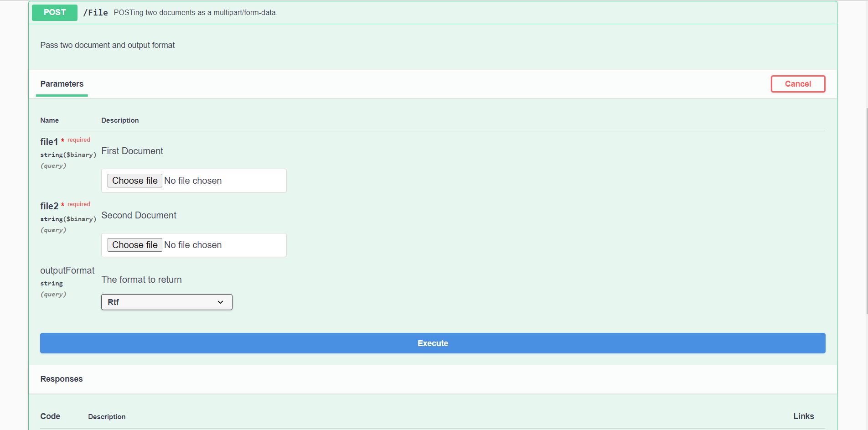Click the outputFormat query parameter label
Screen dimensions: 868x430
[x=67, y=270]
